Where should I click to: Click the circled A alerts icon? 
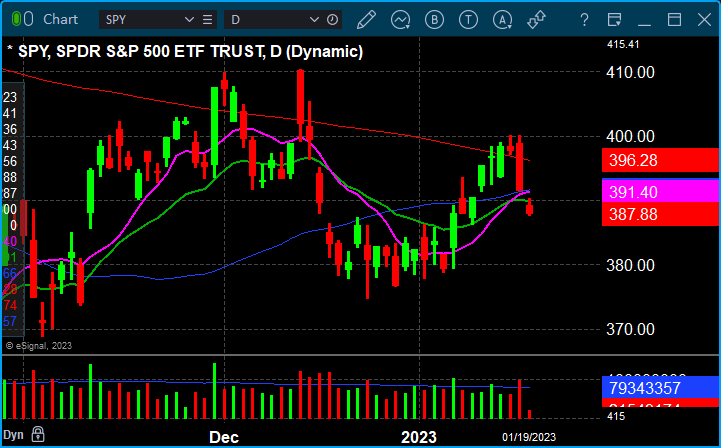tap(503, 20)
